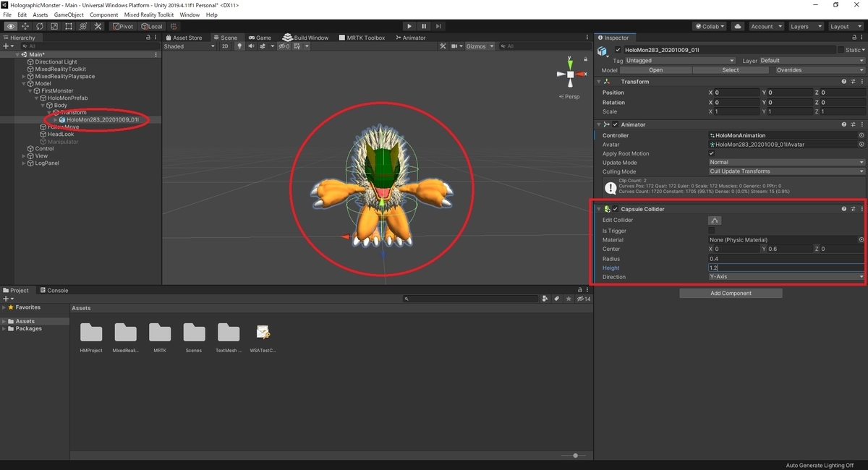Click the Edit Collider button icon
This screenshot has width=868, height=470.
point(715,220)
